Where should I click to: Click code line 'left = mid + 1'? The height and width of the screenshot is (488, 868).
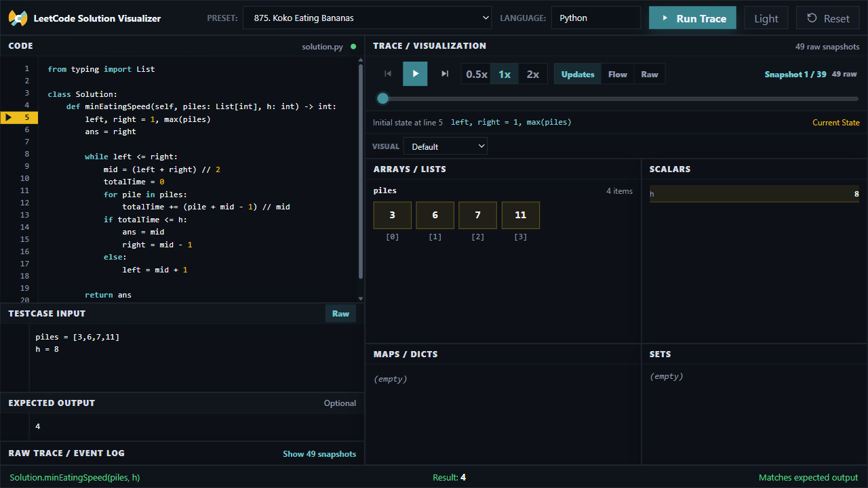click(155, 270)
